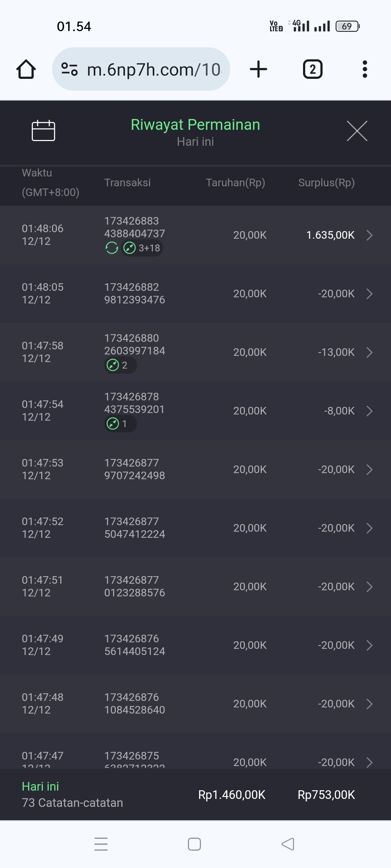Tap the badge labeled 1 on 01:47:54 record
Viewport: 391px width, 868px height.
[120, 424]
